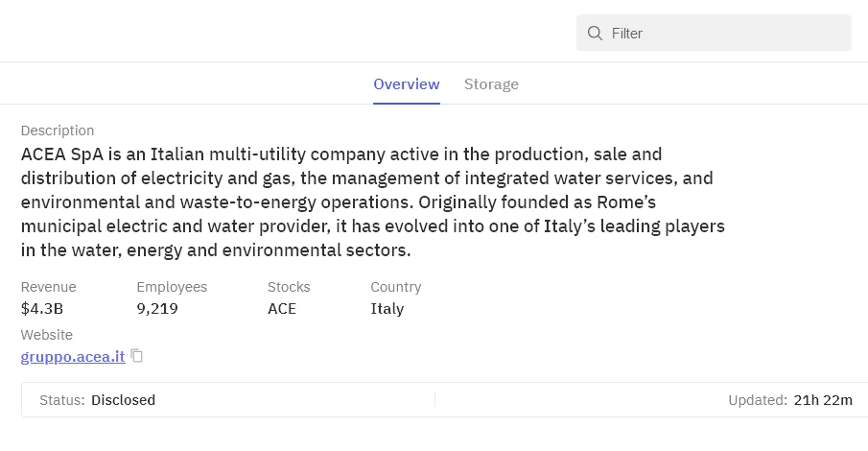The width and height of the screenshot is (868, 451).
Task: Click the Description label
Action: [x=58, y=131]
